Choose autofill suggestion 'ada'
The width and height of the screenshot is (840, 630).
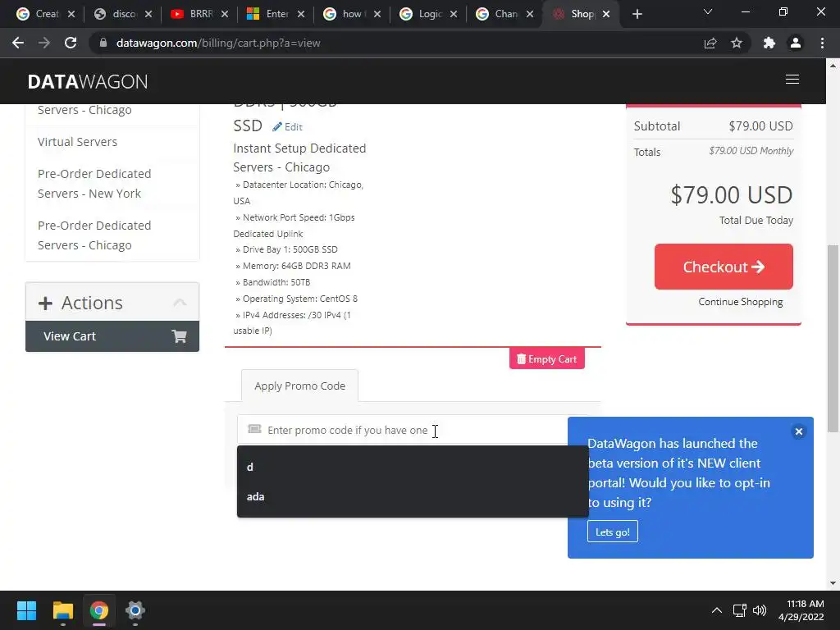coord(413,496)
